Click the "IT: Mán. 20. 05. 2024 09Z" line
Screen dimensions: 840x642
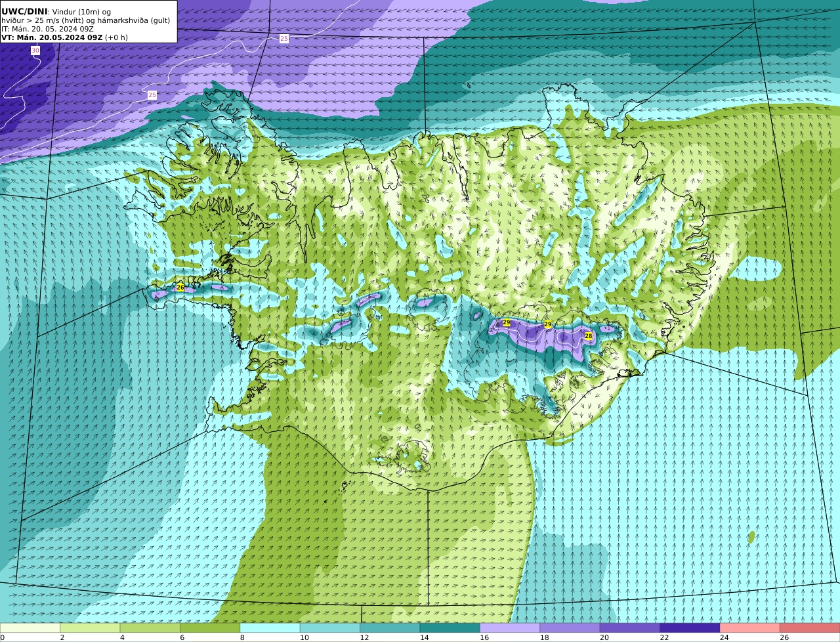pos(47,29)
